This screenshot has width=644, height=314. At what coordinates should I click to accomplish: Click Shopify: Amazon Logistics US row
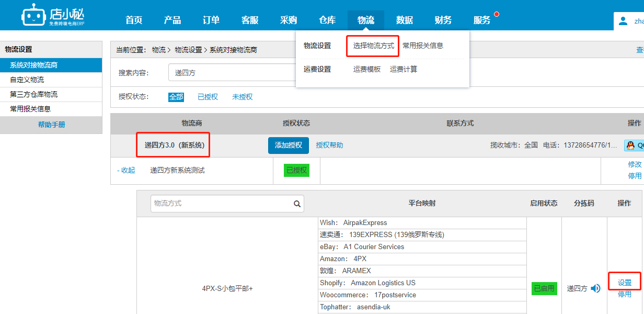422,283
